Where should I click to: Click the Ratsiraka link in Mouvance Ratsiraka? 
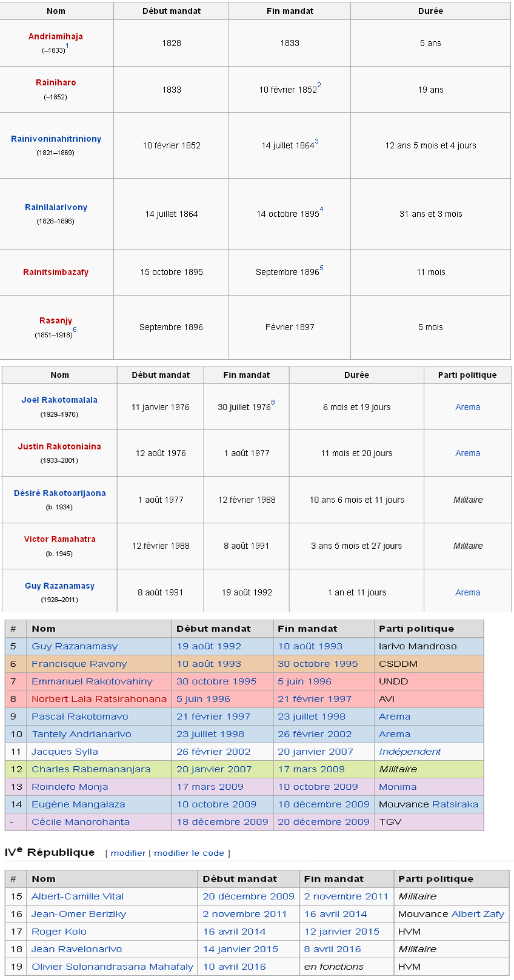tap(454, 804)
